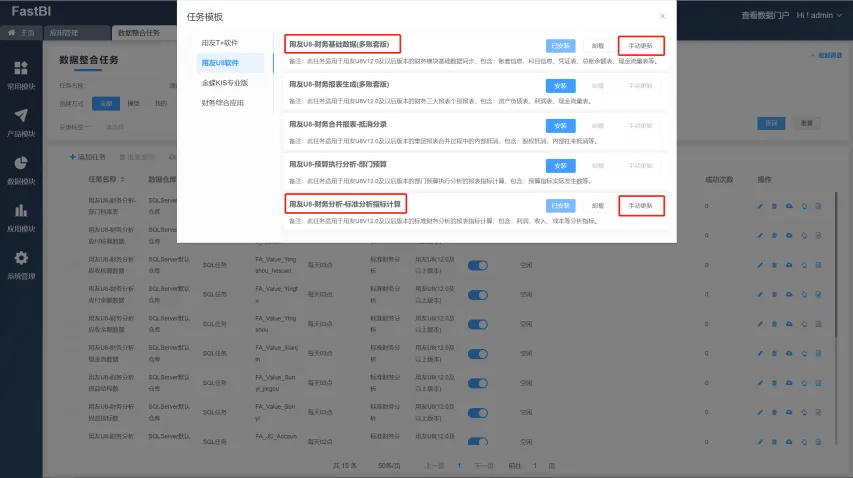Click the 重置 button
This screenshot has width=853, height=478.
coord(806,123)
